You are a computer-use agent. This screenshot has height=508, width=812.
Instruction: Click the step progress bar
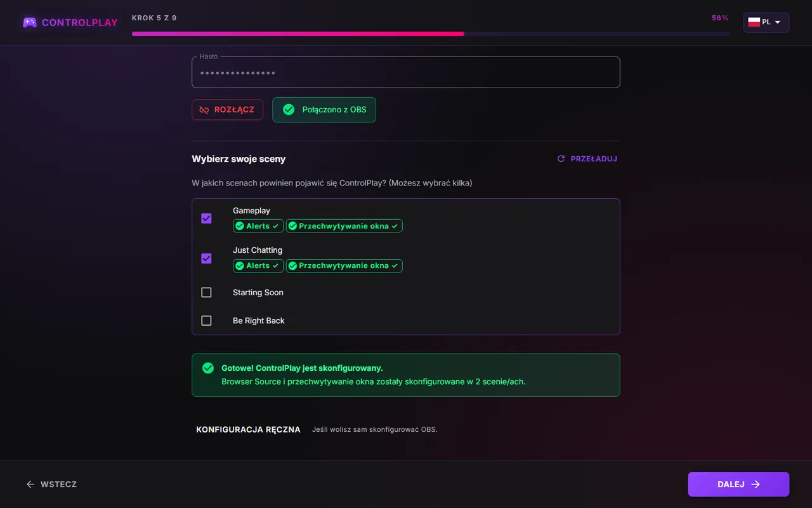pyautogui.click(x=431, y=34)
